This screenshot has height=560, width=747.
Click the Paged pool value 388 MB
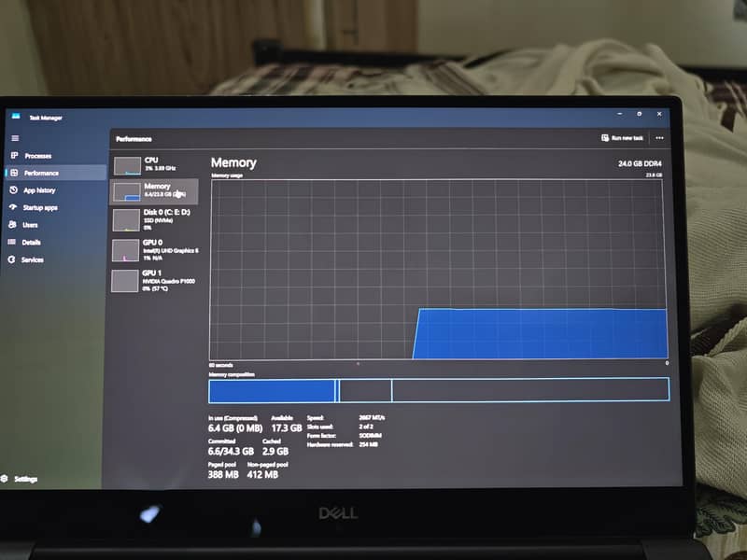223,474
